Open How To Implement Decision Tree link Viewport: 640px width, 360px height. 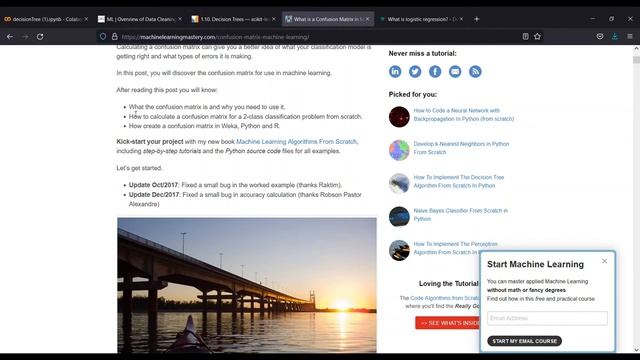coord(459,181)
